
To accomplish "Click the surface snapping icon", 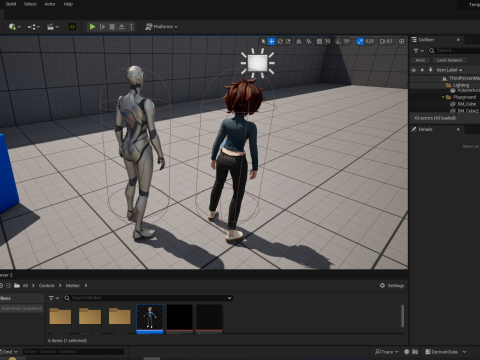I will click(309, 41).
